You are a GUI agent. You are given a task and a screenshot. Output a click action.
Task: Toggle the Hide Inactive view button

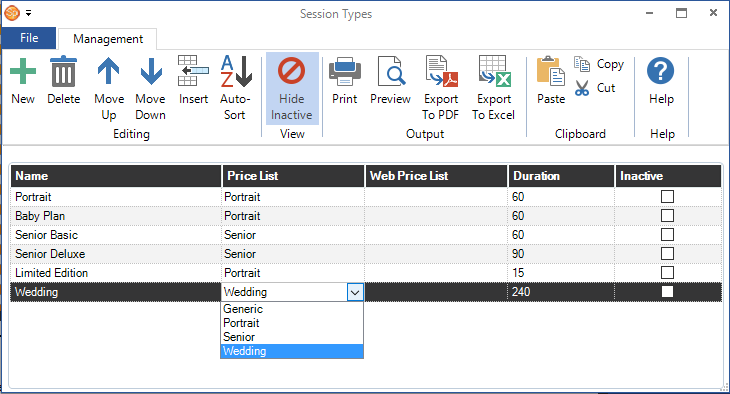coord(292,88)
